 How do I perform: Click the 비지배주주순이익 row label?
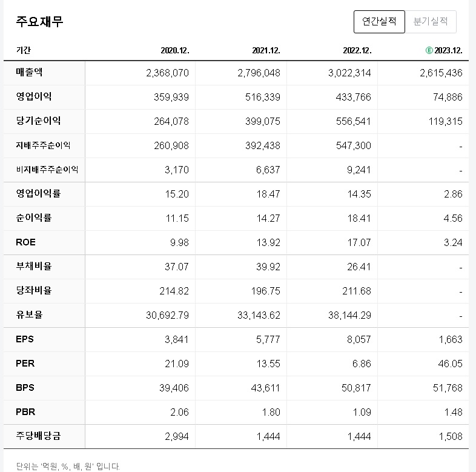[47, 170]
